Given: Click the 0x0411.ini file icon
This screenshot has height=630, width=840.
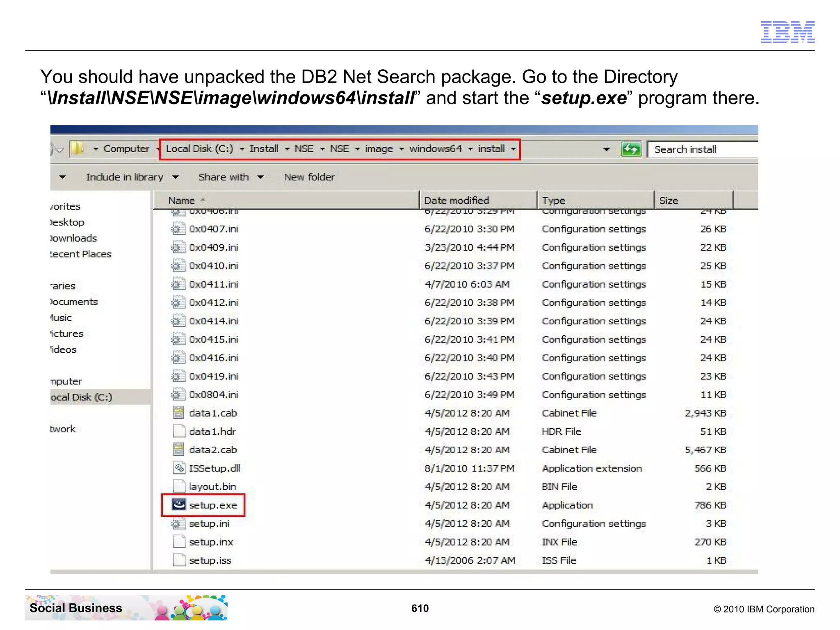Looking at the screenshot, I should point(178,284).
